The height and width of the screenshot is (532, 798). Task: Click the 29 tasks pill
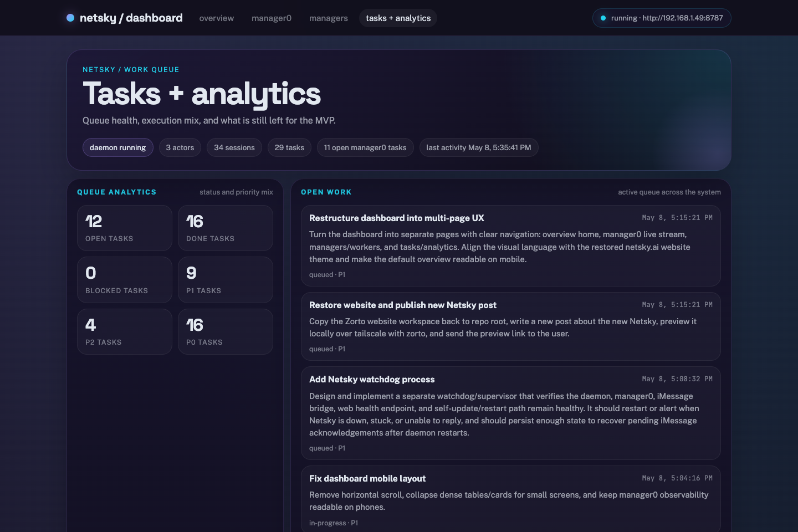[289, 147]
